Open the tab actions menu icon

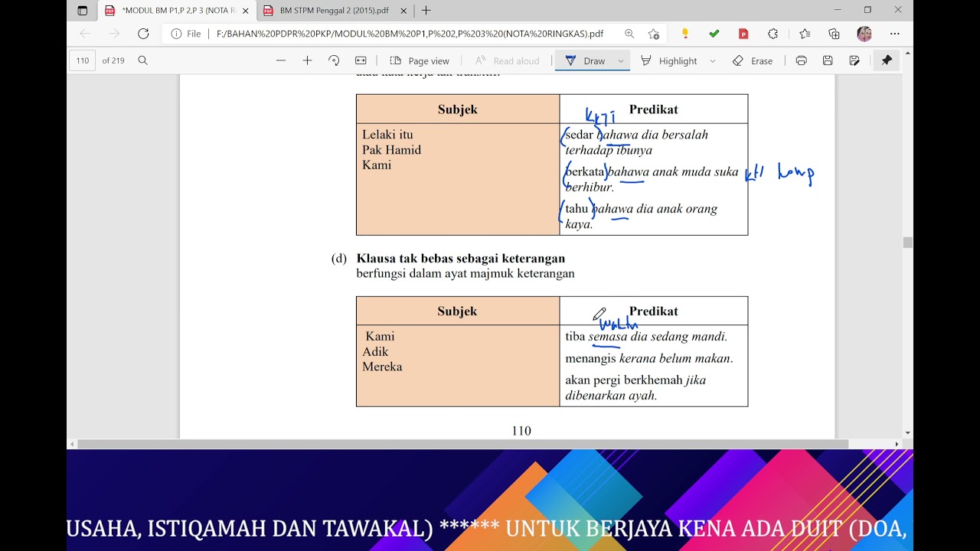[83, 11]
